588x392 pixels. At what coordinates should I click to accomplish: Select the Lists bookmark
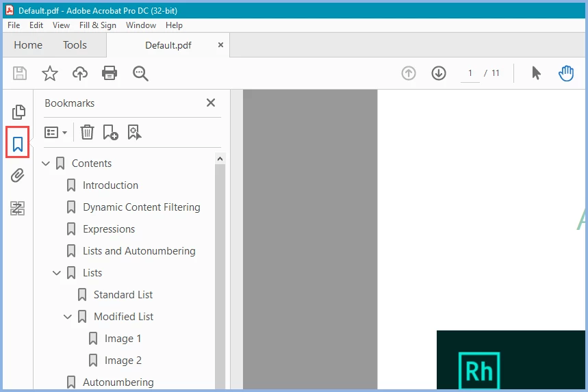(x=92, y=273)
